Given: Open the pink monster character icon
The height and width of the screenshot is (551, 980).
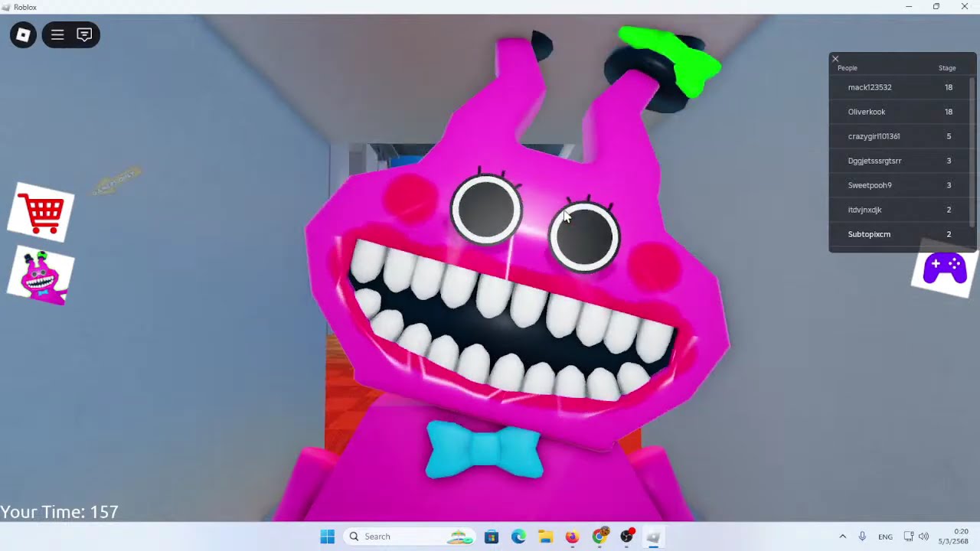Looking at the screenshot, I should click(41, 276).
